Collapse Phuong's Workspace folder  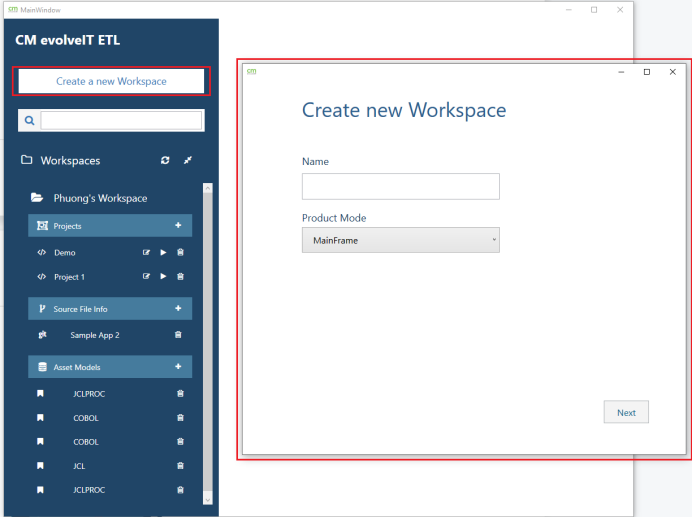click(x=37, y=198)
